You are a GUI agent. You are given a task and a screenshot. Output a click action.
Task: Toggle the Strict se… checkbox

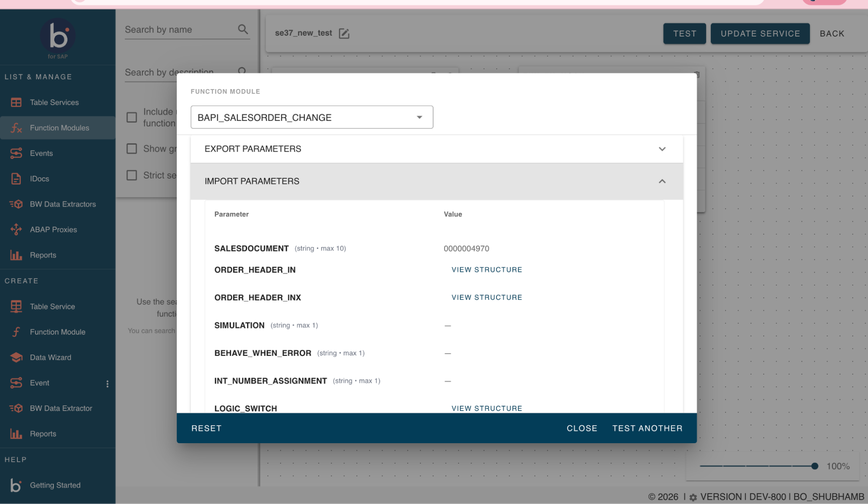coord(132,175)
